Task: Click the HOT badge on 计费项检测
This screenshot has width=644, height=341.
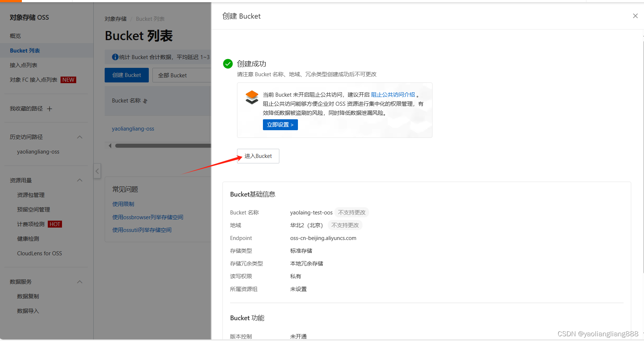Action: 55,224
